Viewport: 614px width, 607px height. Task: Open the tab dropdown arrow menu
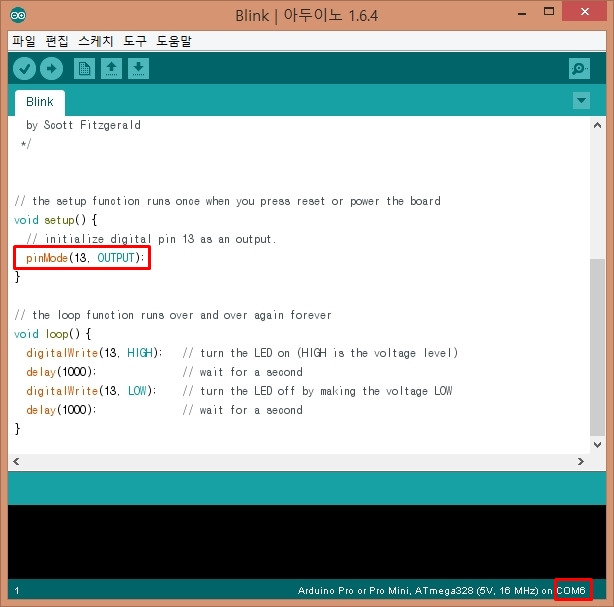(581, 101)
